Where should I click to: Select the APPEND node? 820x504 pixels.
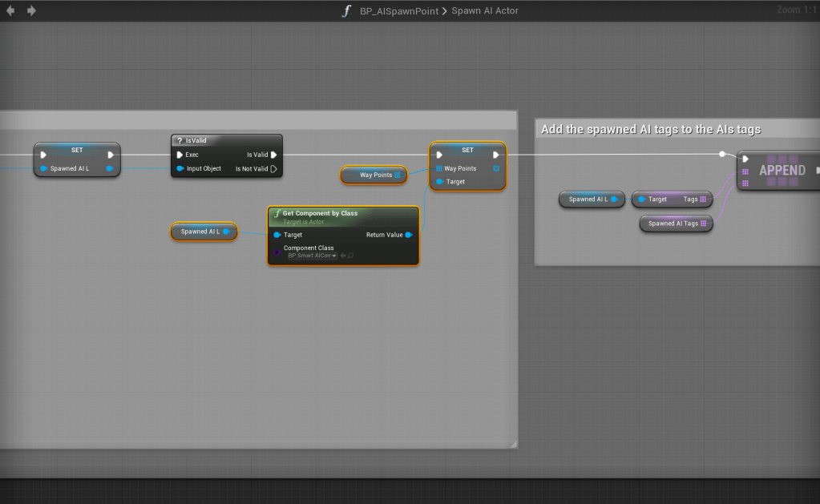[x=782, y=171]
